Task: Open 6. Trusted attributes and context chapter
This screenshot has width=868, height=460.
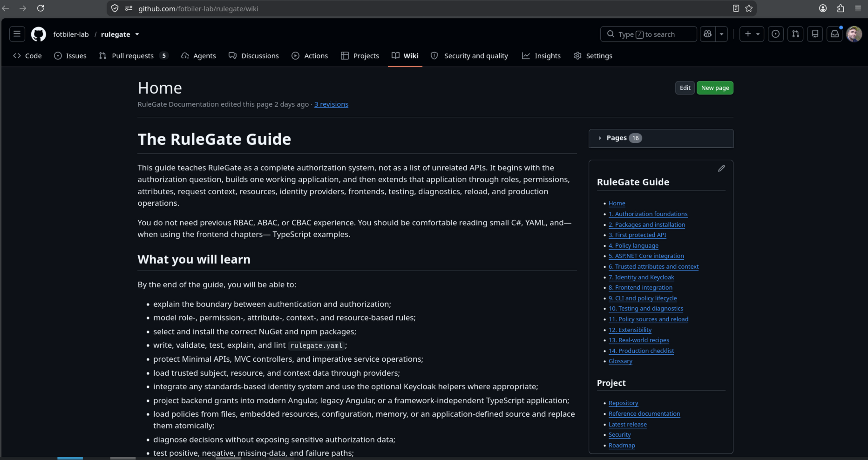Action: pyautogui.click(x=654, y=267)
